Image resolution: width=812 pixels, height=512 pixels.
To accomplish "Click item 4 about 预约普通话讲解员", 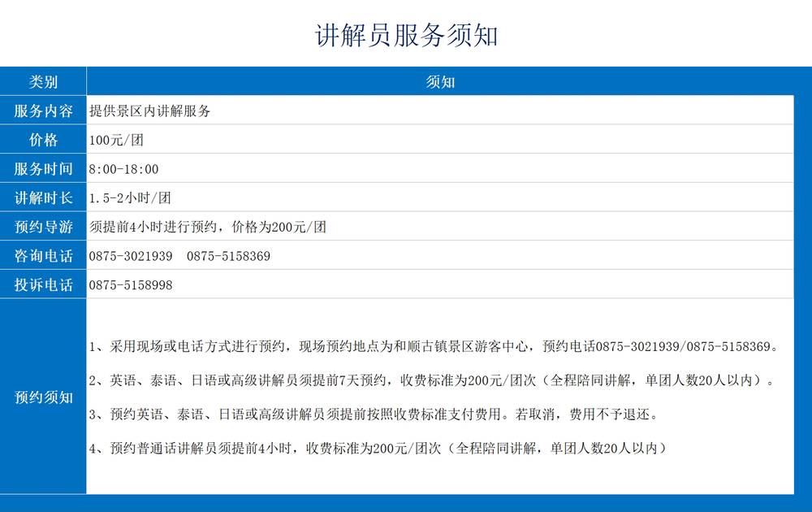I will 378,449.
